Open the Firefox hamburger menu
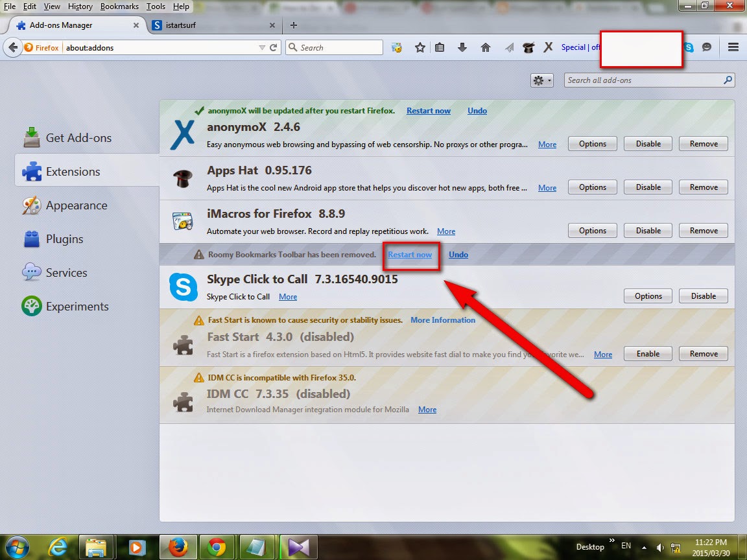Image resolution: width=747 pixels, height=560 pixels. click(733, 47)
